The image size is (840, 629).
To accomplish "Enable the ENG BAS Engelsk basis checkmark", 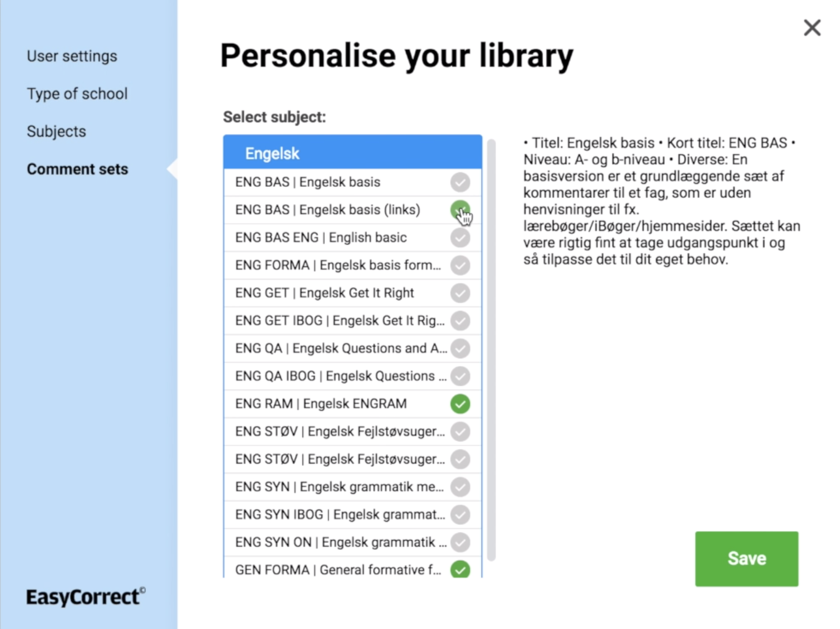I will click(x=460, y=182).
